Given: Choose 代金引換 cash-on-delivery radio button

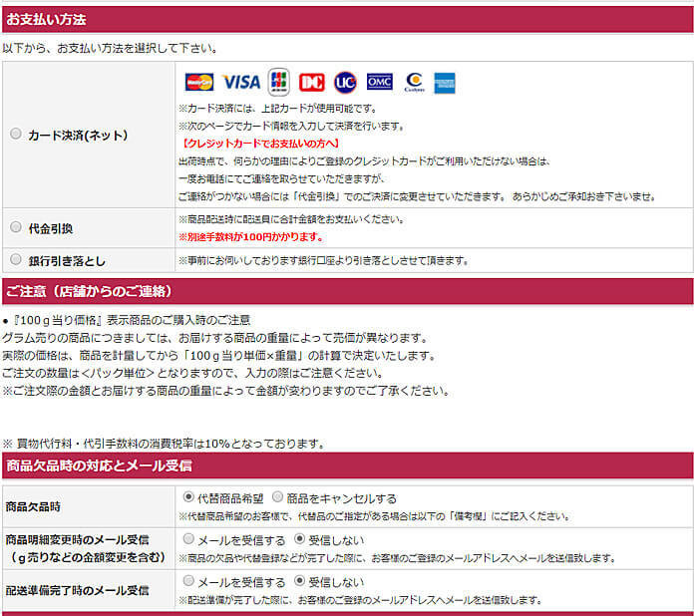Looking at the screenshot, I should point(15,227).
